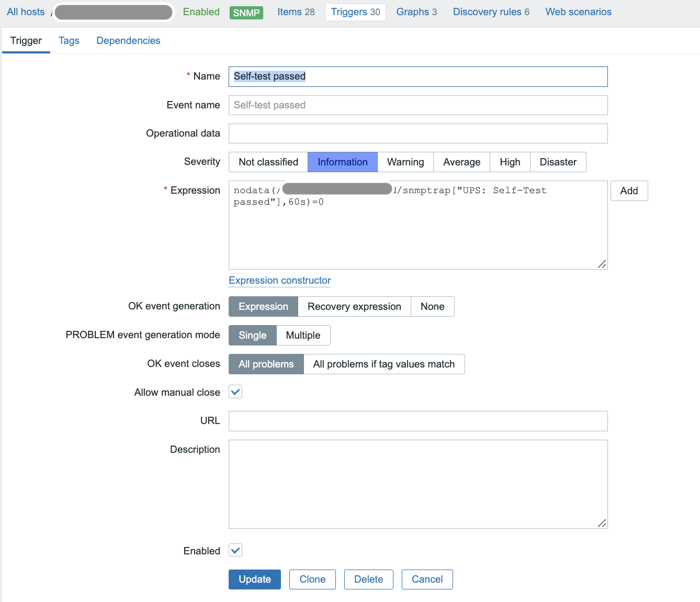The height and width of the screenshot is (602, 700).
Task: Toggle the Allow manual close checkbox
Action: pyautogui.click(x=235, y=392)
